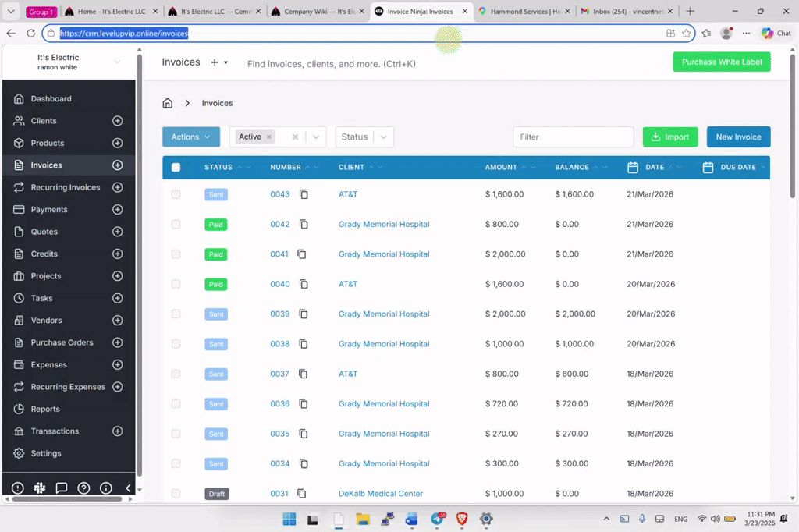This screenshot has width=799, height=532.
Task: Add new client via Clients plus icon
Action: pos(117,121)
